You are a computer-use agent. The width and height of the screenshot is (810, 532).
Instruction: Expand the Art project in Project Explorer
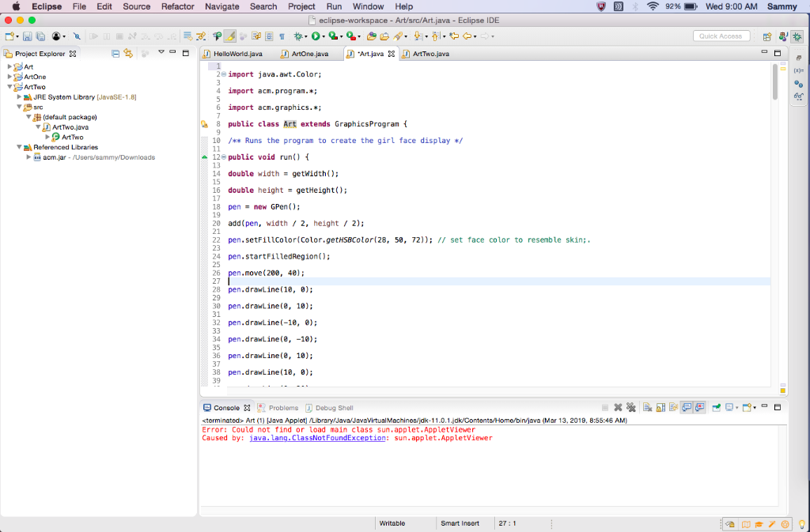9,67
